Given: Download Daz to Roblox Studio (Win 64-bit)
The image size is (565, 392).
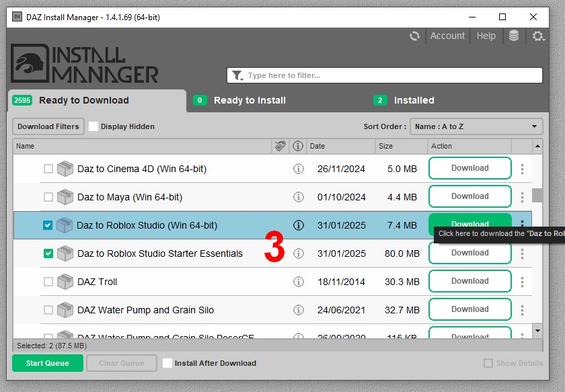Looking at the screenshot, I should coord(470,224).
